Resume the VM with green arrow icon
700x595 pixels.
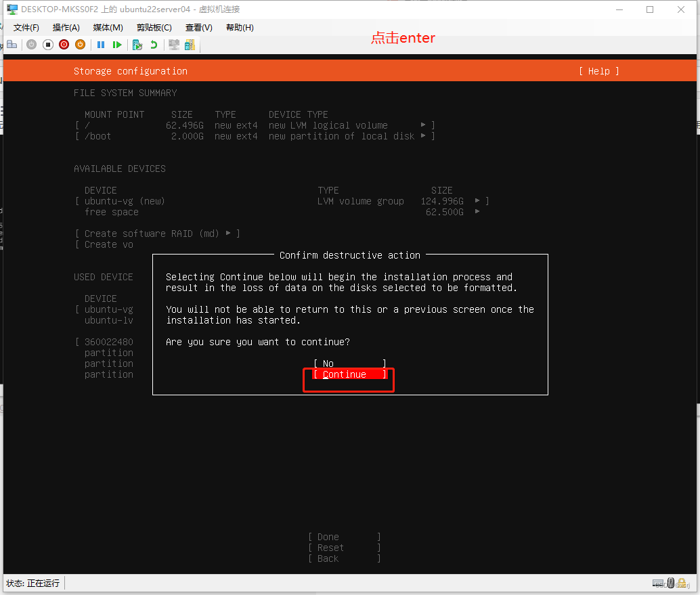(x=117, y=45)
